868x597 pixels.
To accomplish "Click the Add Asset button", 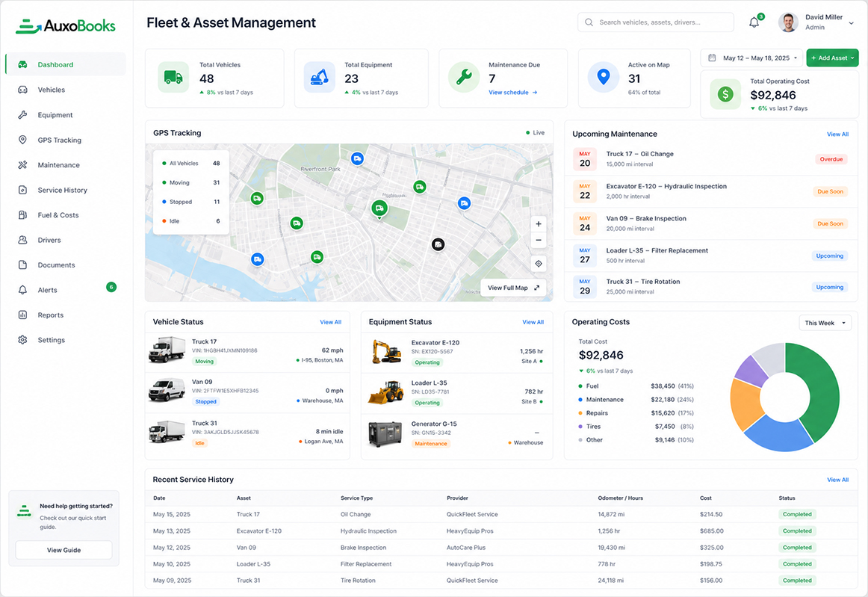I will point(832,58).
